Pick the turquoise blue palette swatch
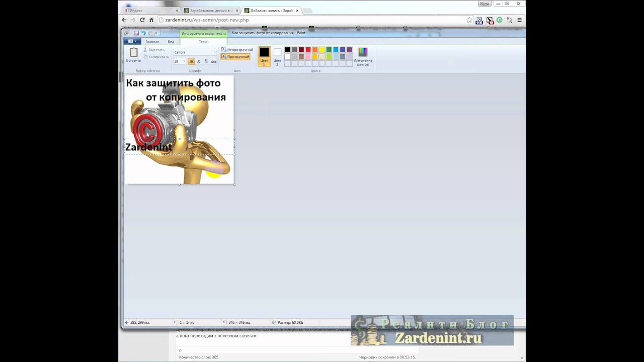Viewport: 644px width, 362px height. click(x=336, y=50)
